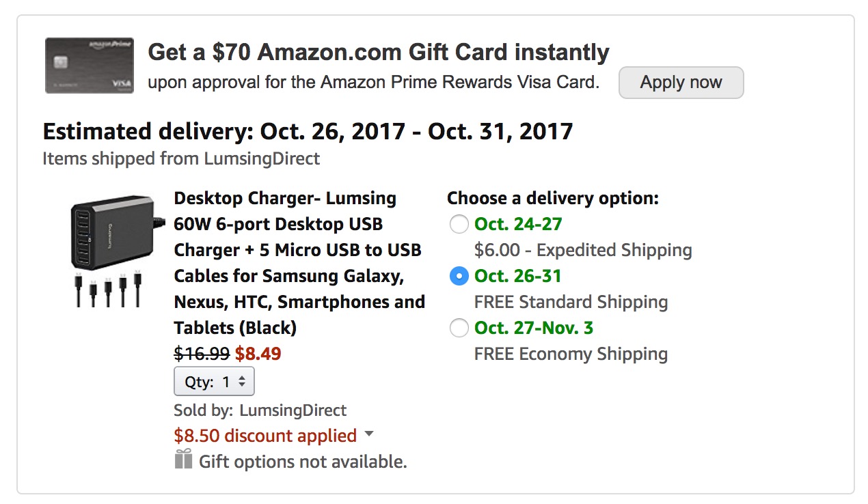Click the "Gift options not available." text

coord(303,462)
